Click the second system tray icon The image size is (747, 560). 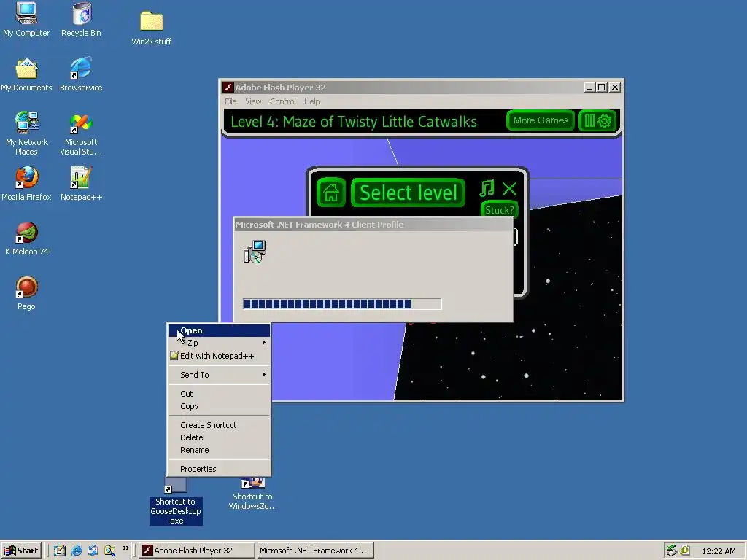684,551
